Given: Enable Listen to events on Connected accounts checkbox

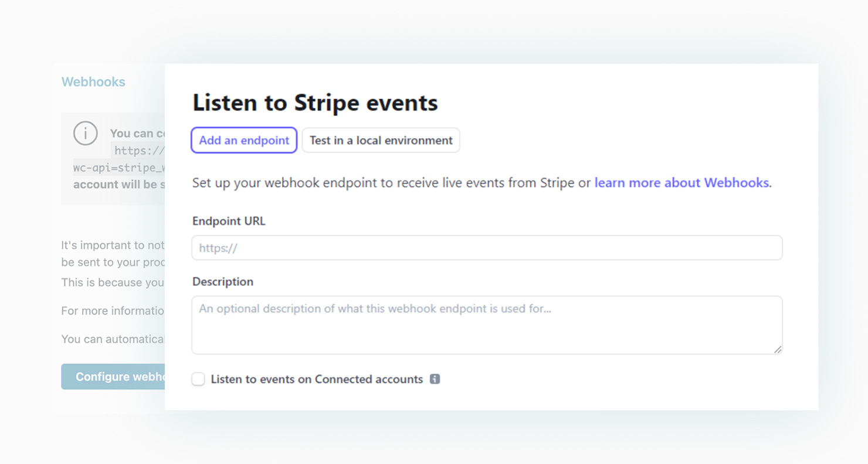Looking at the screenshot, I should [198, 380].
